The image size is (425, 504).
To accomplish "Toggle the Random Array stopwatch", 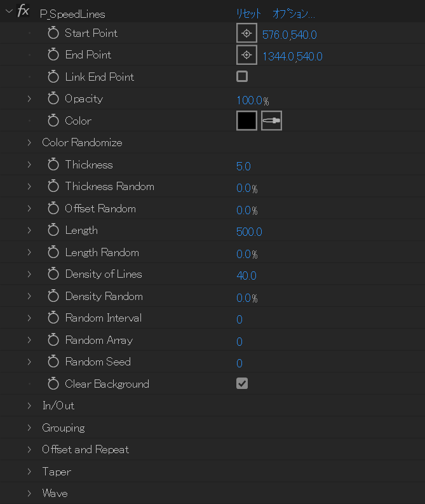I will (53, 340).
